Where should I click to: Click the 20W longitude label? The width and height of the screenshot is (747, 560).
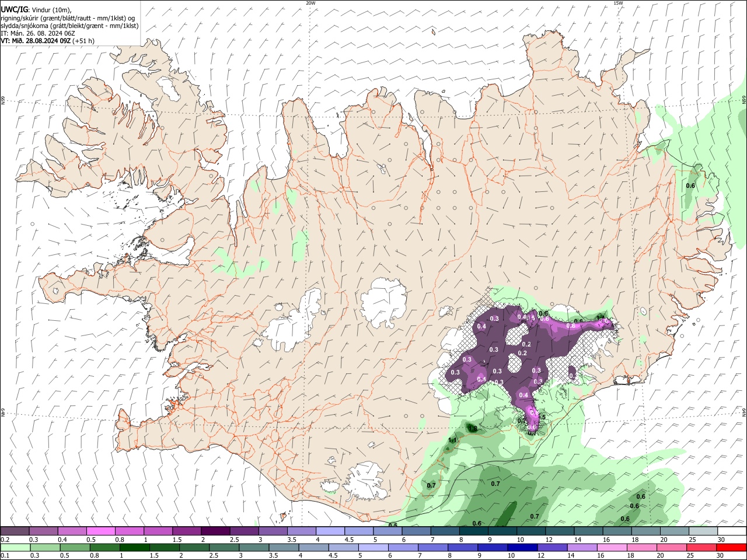point(310,3)
